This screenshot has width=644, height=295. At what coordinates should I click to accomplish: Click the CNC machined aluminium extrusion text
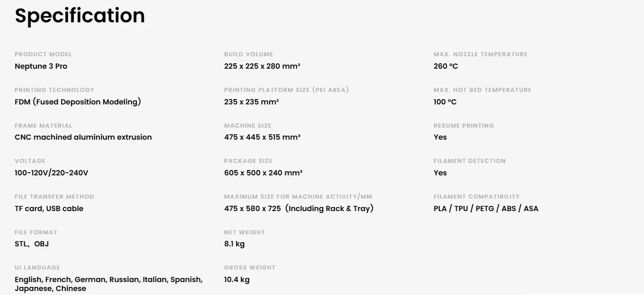pyautogui.click(x=83, y=137)
